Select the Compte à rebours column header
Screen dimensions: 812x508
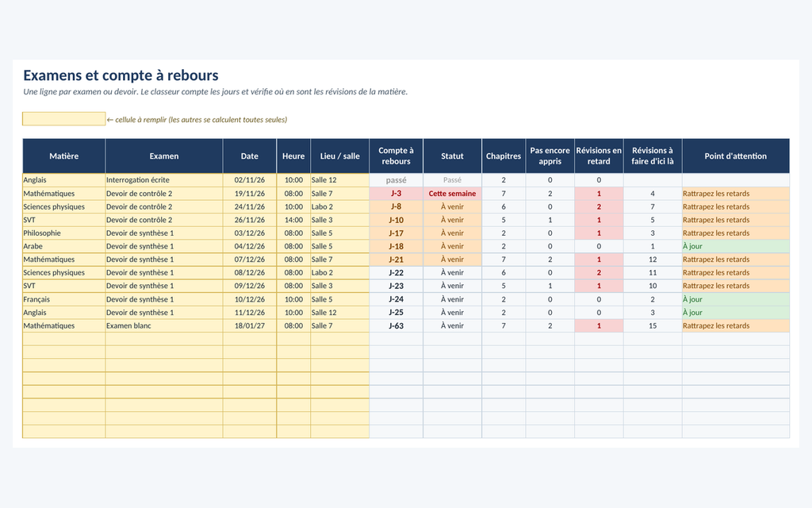tap(396, 156)
